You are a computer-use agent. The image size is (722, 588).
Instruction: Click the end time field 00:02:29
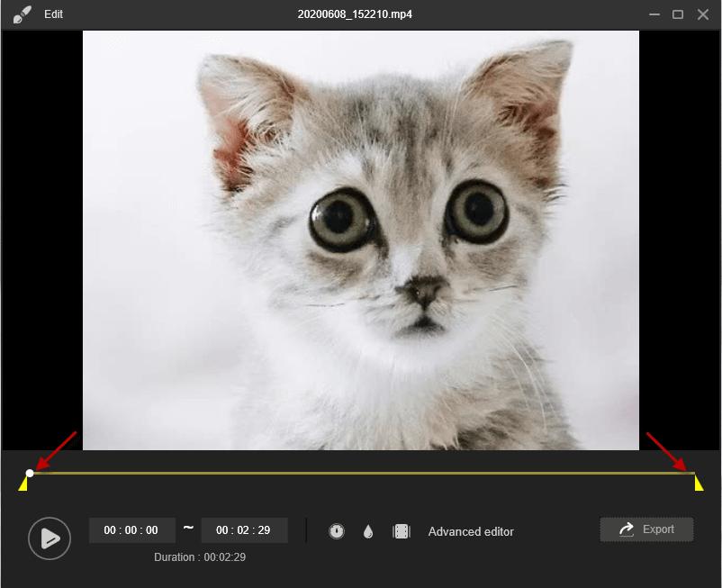(x=244, y=530)
